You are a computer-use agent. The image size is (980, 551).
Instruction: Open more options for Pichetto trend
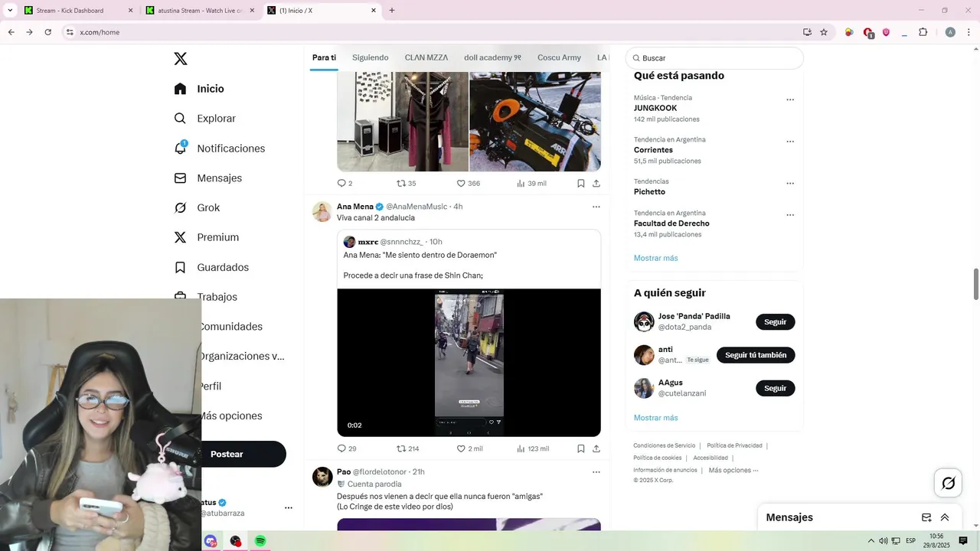(x=790, y=184)
